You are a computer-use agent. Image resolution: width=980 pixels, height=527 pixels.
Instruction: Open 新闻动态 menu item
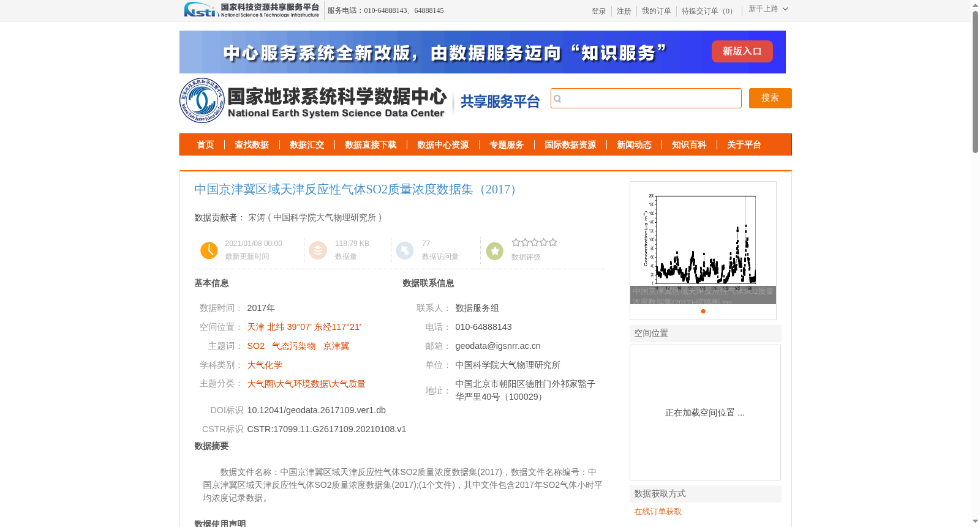[634, 145]
